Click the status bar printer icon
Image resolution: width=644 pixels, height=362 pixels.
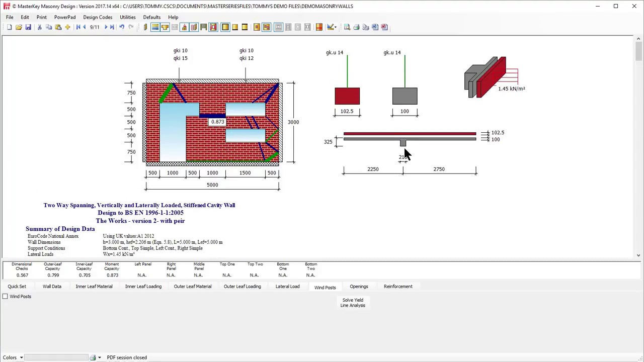point(93,357)
